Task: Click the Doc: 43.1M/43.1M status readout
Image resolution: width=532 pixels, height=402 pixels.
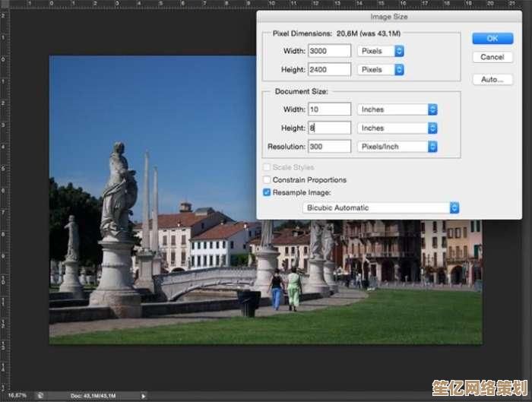Action: coord(93,396)
